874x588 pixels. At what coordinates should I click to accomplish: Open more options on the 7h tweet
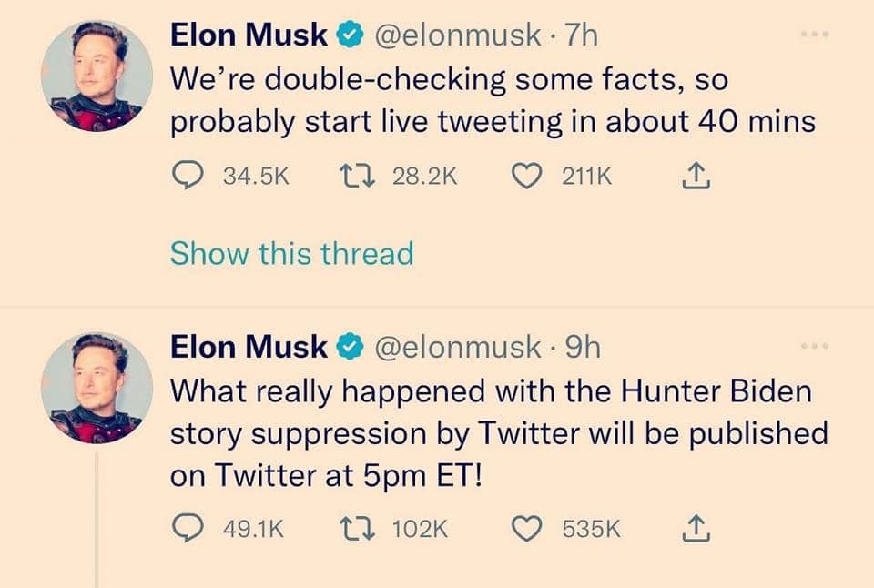(x=820, y=34)
